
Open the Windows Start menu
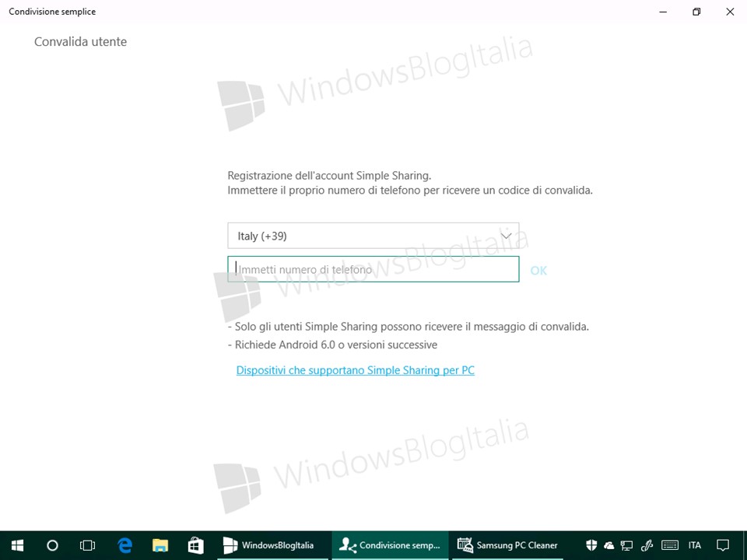pyautogui.click(x=17, y=545)
